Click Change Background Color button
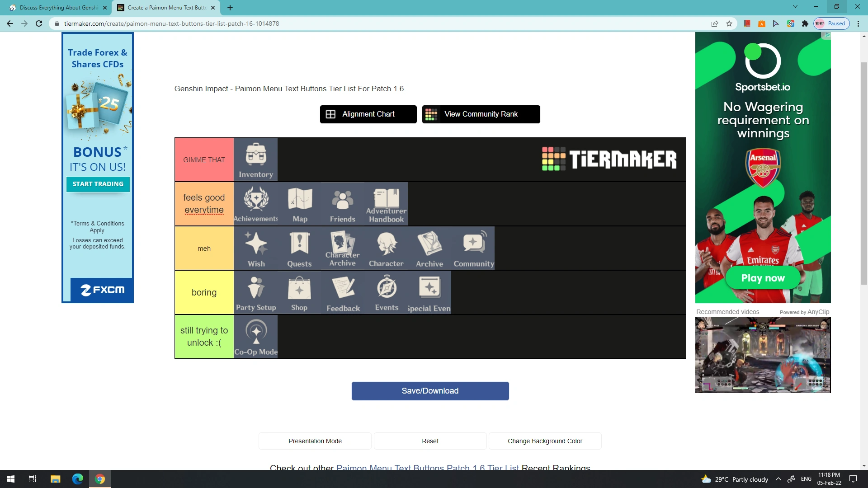868x488 pixels. click(545, 441)
